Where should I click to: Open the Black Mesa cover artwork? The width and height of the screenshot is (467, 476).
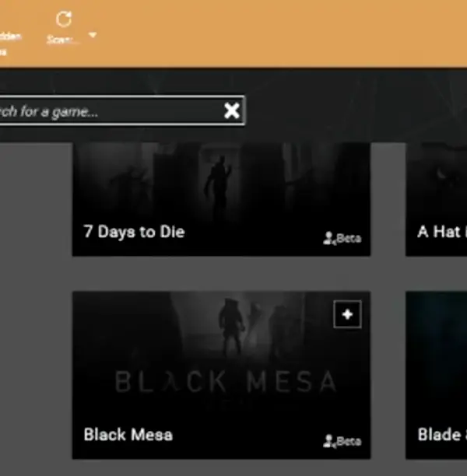pos(221,375)
